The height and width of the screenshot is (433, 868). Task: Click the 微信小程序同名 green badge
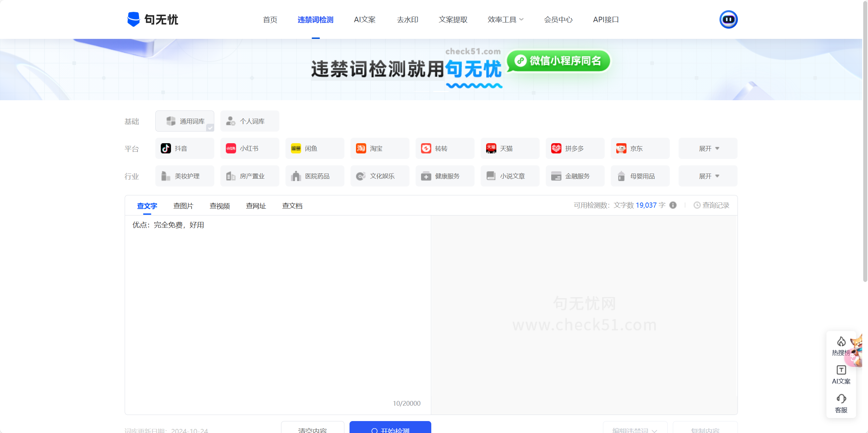[558, 61]
